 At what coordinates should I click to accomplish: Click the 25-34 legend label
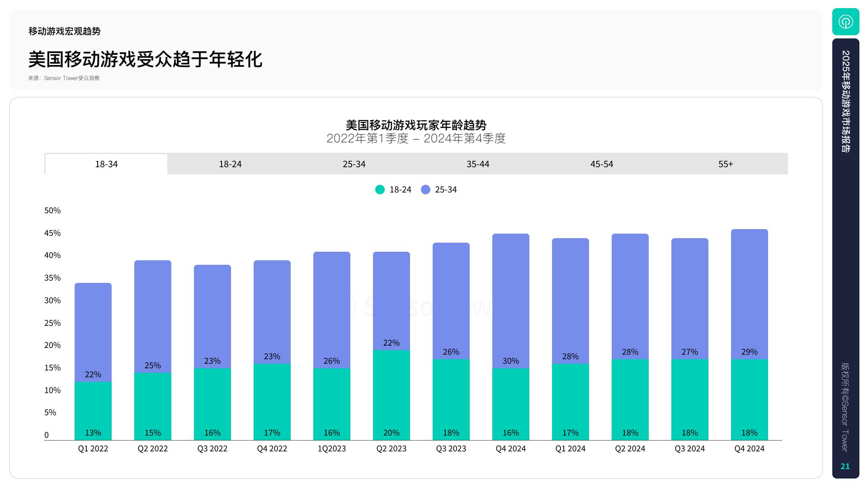(x=446, y=190)
